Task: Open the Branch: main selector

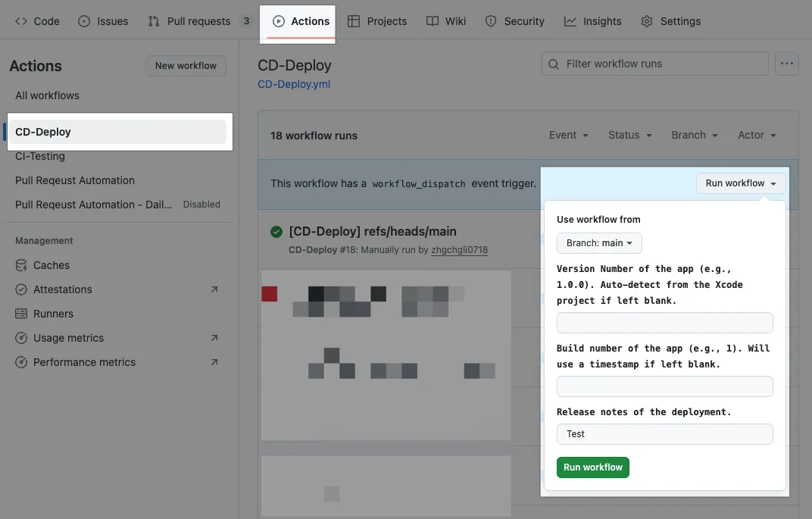Action: 599,243
